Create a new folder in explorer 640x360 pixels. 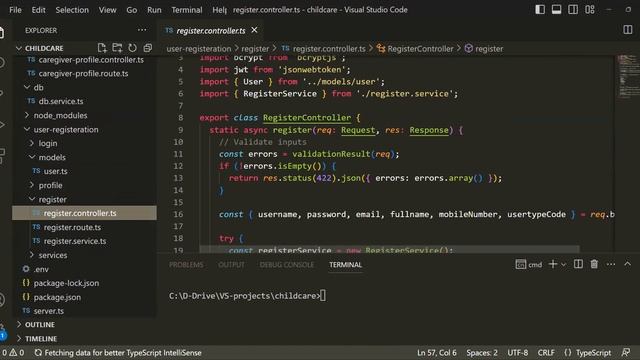[x=117, y=48]
